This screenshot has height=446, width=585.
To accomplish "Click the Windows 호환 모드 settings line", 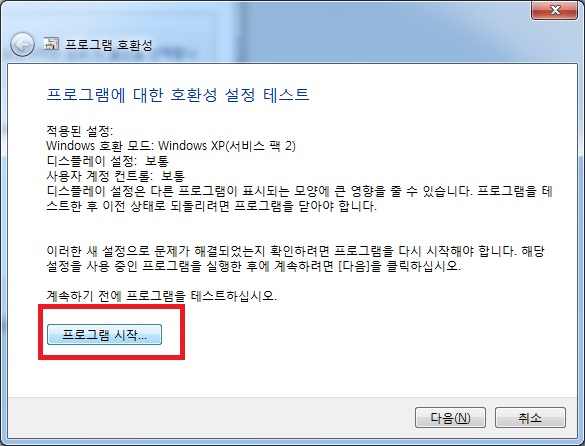I will [x=171, y=146].
